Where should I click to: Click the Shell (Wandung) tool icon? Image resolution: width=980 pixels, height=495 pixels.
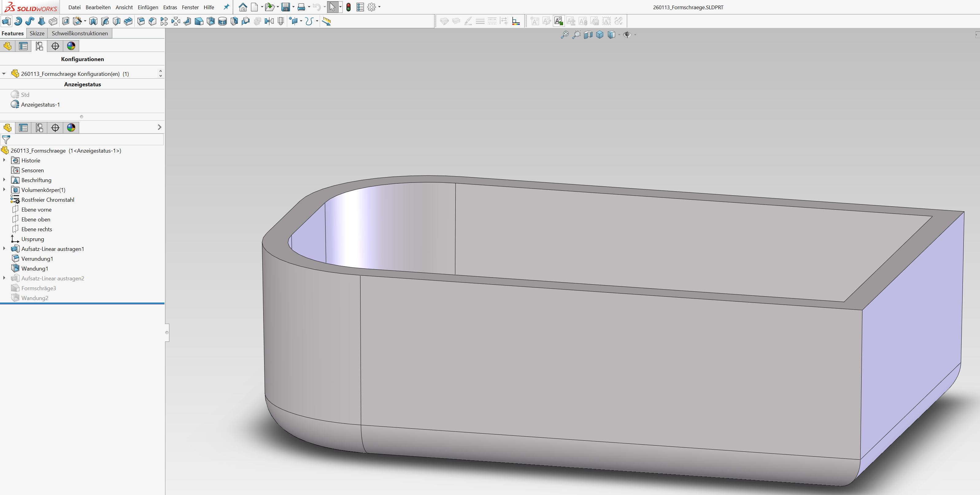210,21
